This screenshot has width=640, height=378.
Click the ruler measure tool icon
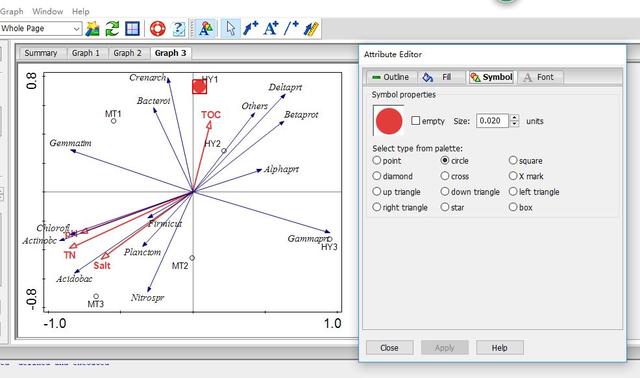tap(311, 29)
